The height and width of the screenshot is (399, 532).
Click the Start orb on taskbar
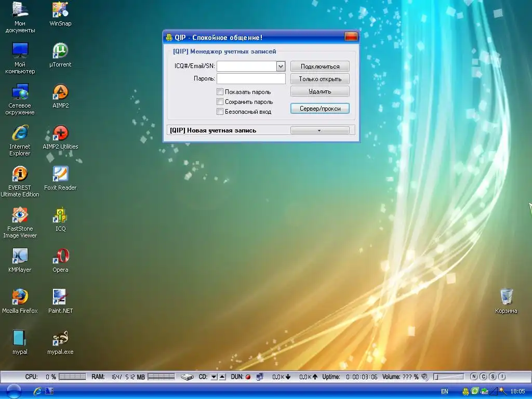(x=14, y=392)
